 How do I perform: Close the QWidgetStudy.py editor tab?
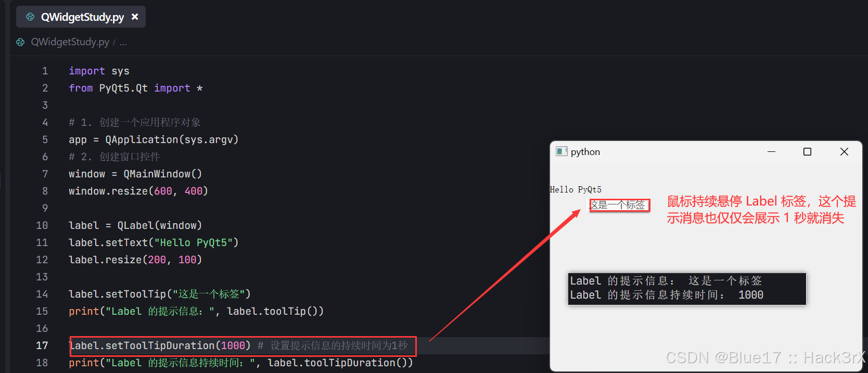coord(135,17)
